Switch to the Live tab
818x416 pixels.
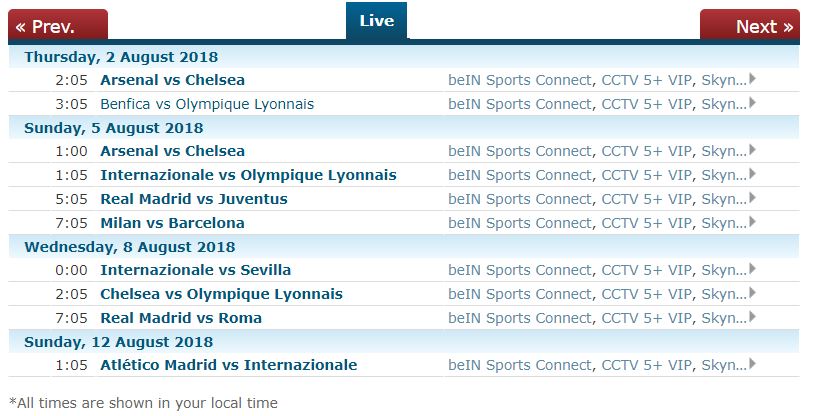(x=376, y=21)
